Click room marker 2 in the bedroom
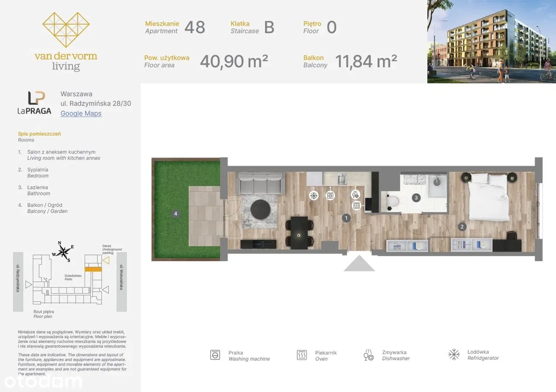Image resolution: width=556 pixels, height=392 pixels. click(462, 226)
